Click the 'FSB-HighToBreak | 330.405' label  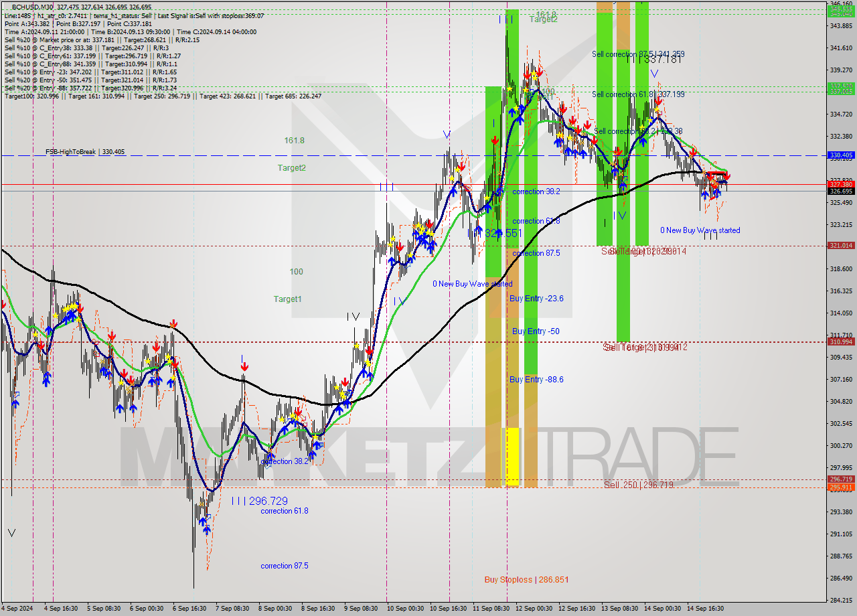(85, 152)
